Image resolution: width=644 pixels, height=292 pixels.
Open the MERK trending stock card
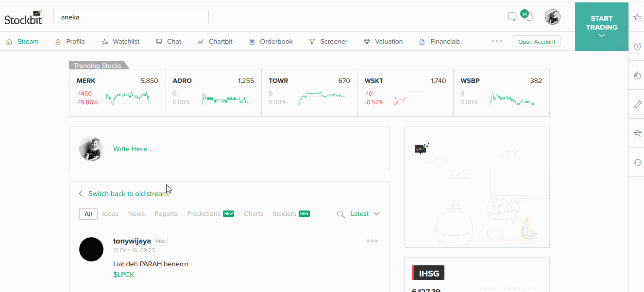(118, 93)
